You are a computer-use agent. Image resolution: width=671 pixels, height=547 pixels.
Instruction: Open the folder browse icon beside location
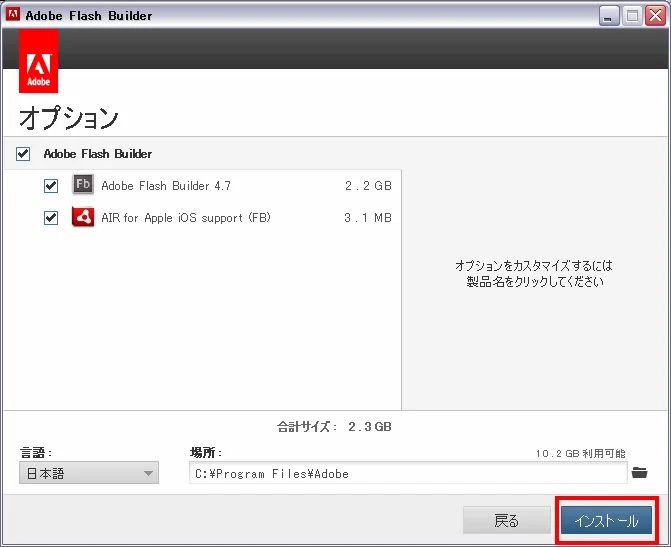coord(639,473)
